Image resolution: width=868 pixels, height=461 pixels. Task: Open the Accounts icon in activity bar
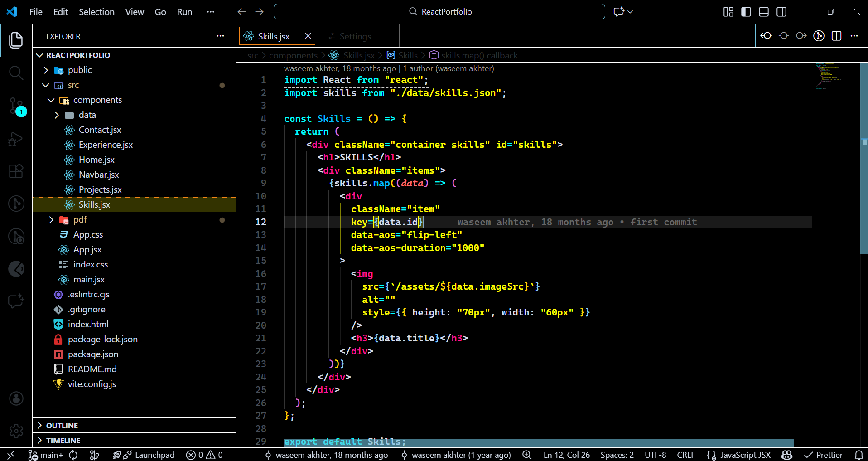pyautogui.click(x=16, y=398)
